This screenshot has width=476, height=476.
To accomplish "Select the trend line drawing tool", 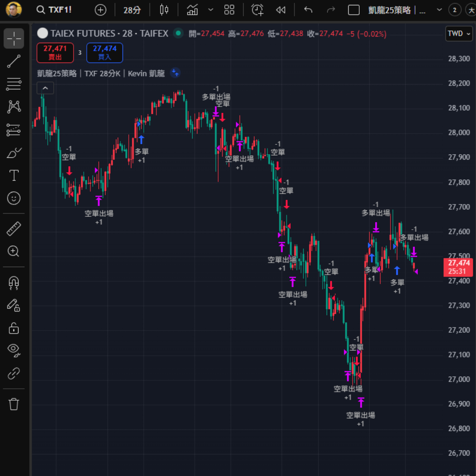I will (x=14, y=62).
